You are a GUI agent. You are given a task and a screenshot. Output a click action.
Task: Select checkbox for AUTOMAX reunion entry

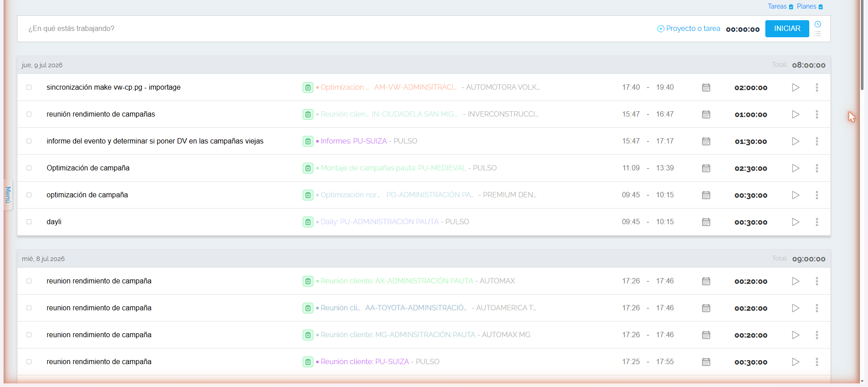pyautogui.click(x=29, y=281)
